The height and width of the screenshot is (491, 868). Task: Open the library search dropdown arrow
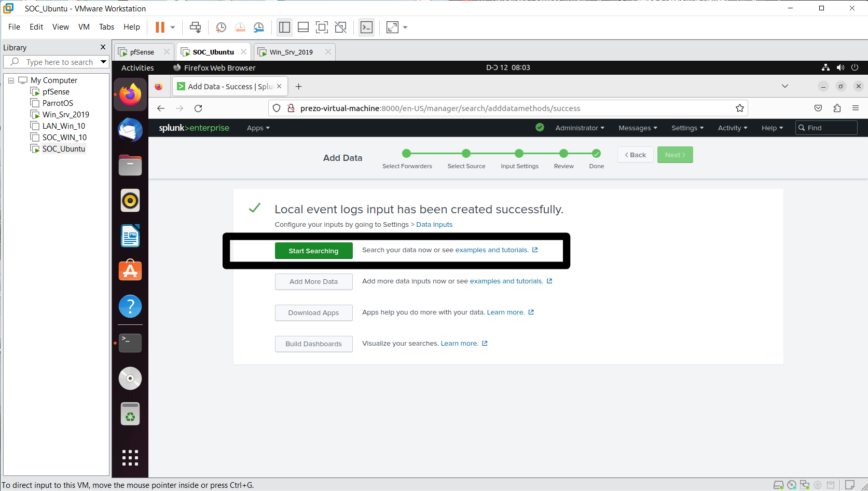(104, 62)
